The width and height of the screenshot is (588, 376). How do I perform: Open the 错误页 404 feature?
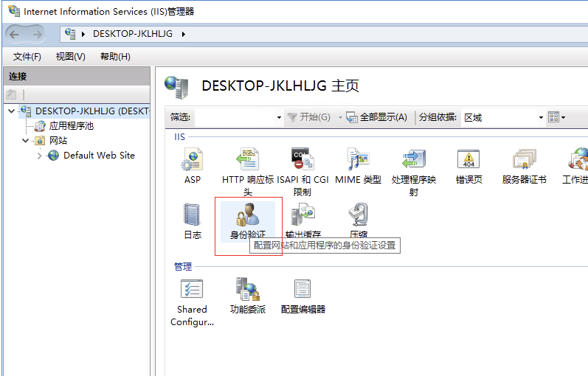(468, 165)
